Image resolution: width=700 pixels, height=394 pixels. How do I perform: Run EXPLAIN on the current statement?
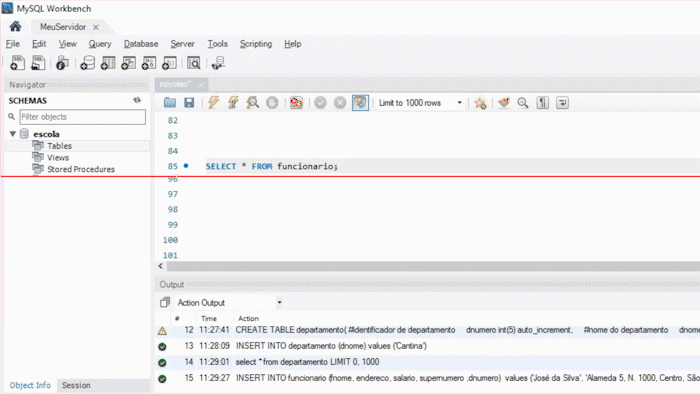point(253,103)
